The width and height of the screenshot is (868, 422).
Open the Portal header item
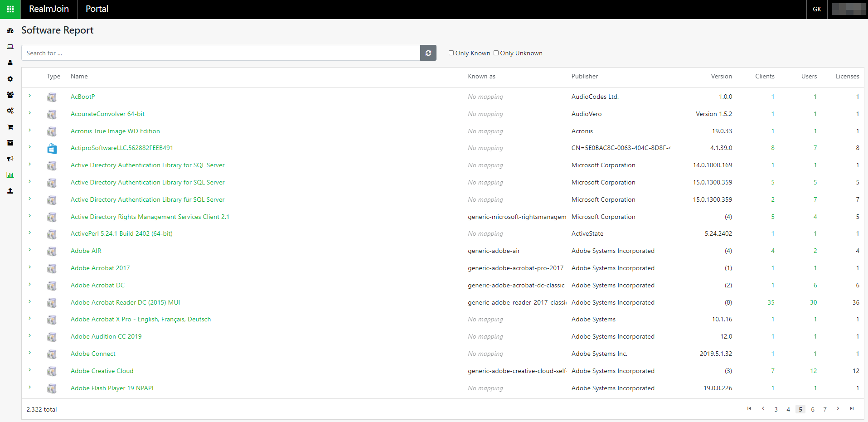point(97,9)
